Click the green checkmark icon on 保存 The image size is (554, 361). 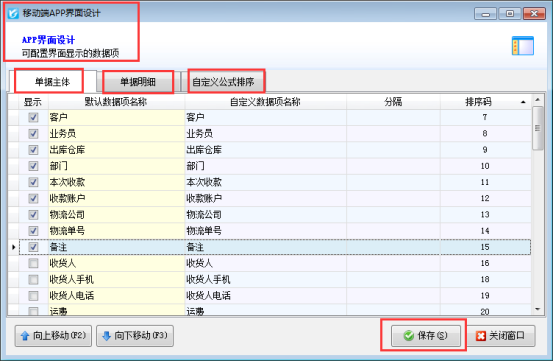tap(408, 336)
